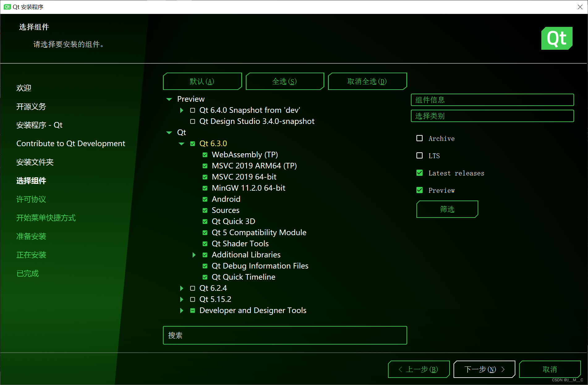Image resolution: width=588 pixels, height=385 pixels.
Task: Uncheck the Latest releases checkbox
Action: click(420, 173)
